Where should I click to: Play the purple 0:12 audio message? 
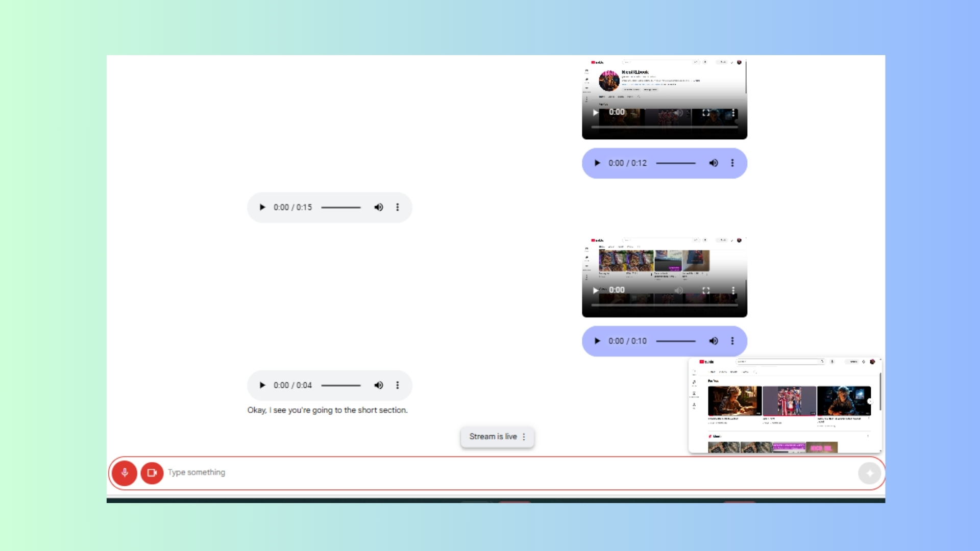click(597, 163)
